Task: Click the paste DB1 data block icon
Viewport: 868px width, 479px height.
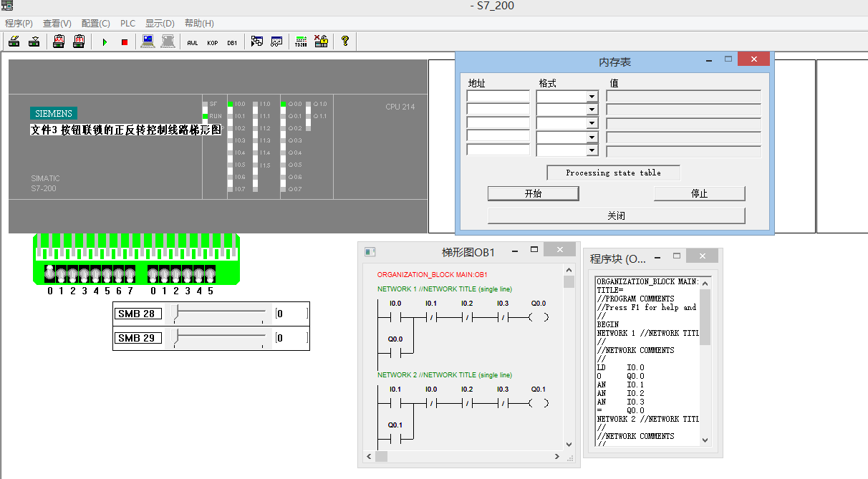Action: [x=79, y=42]
